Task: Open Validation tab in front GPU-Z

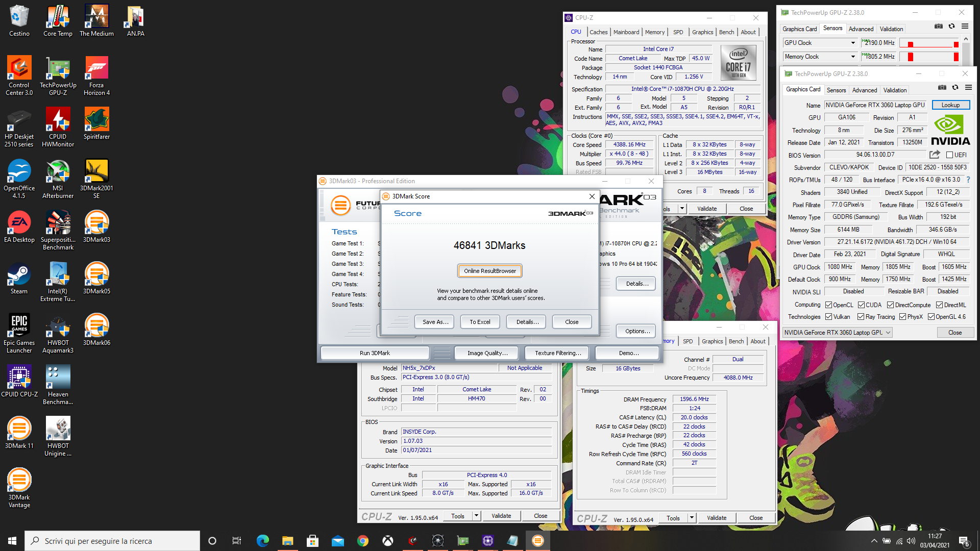Action: pos(895,90)
